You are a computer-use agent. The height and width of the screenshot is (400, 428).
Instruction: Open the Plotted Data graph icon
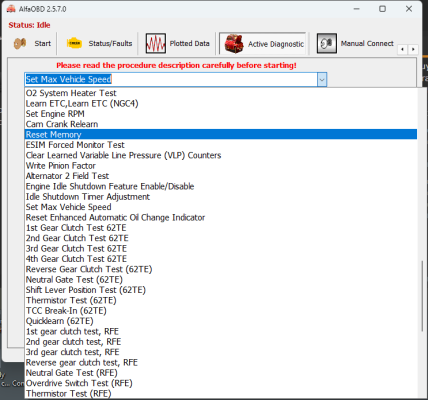pyautogui.click(x=156, y=43)
